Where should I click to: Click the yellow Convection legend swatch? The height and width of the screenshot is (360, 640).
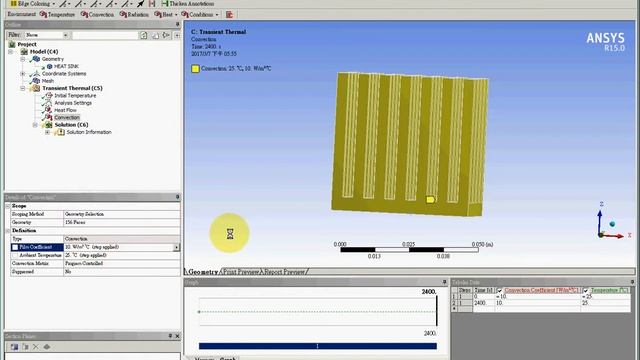coord(195,69)
